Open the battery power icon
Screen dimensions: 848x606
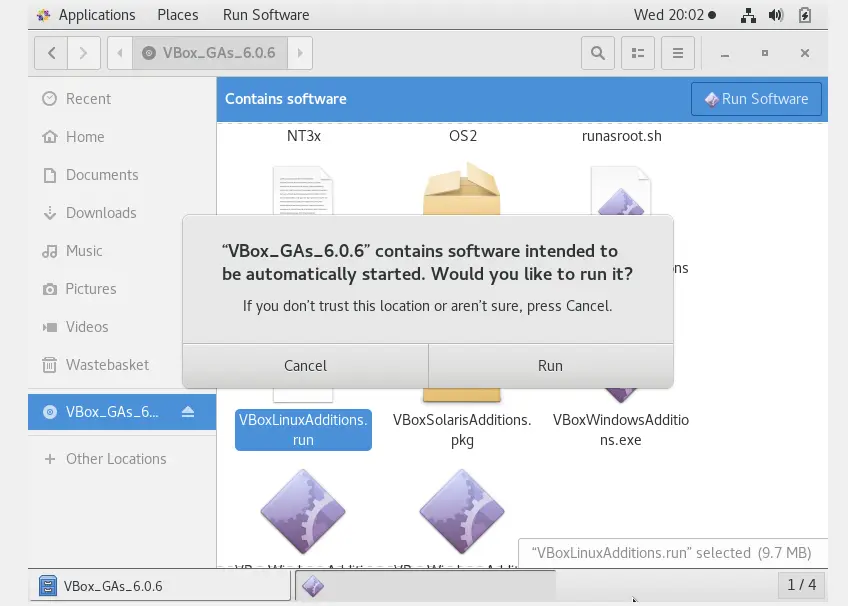[805, 15]
